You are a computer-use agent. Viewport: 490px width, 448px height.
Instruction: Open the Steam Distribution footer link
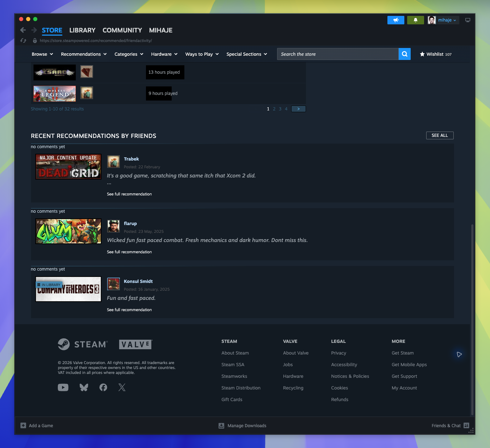point(241,388)
